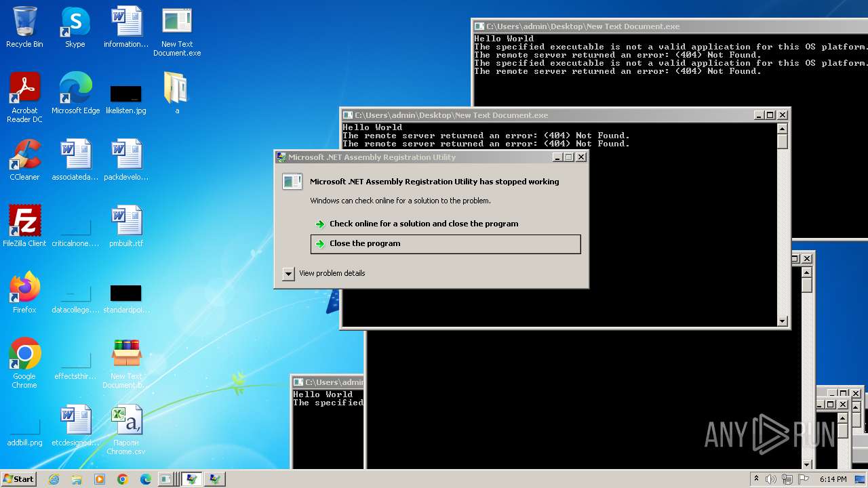This screenshot has width=868, height=488.
Task: Click scroll up arrow of large back console
Action: 807,272
